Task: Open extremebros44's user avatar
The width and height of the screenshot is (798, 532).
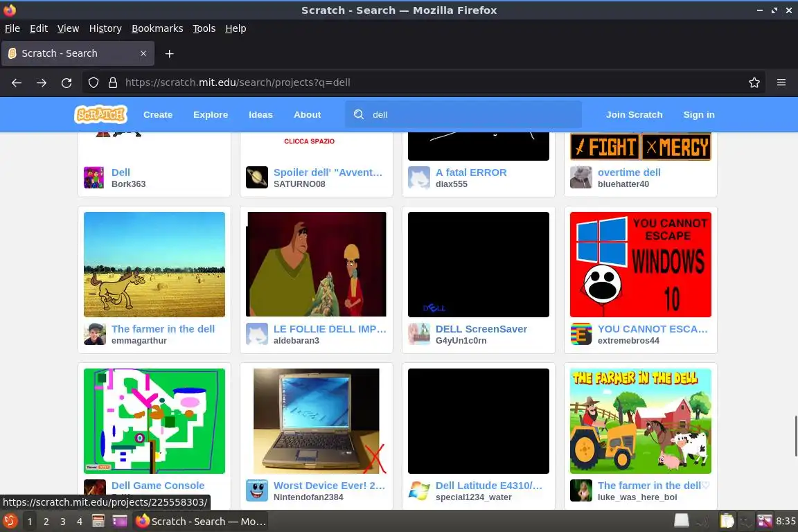Action: [x=580, y=334]
